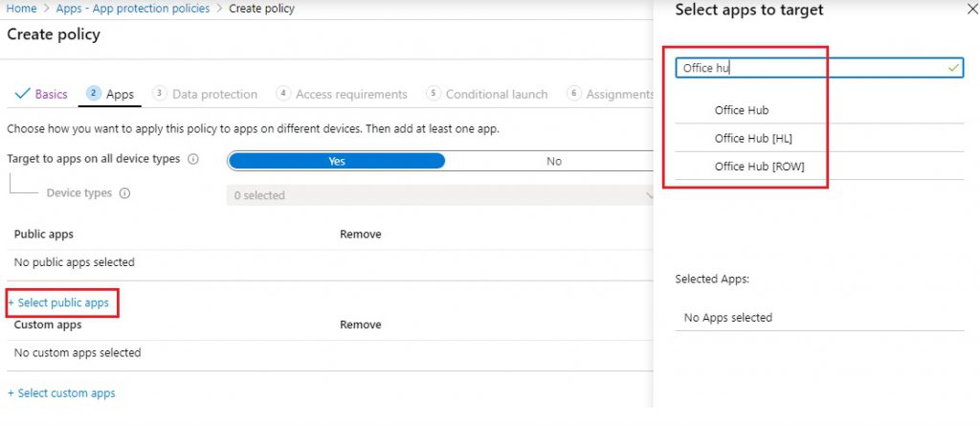The height and width of the screenshot is (426, 980).
Task: Select the Apps step tab
Action: pos(110,94)
